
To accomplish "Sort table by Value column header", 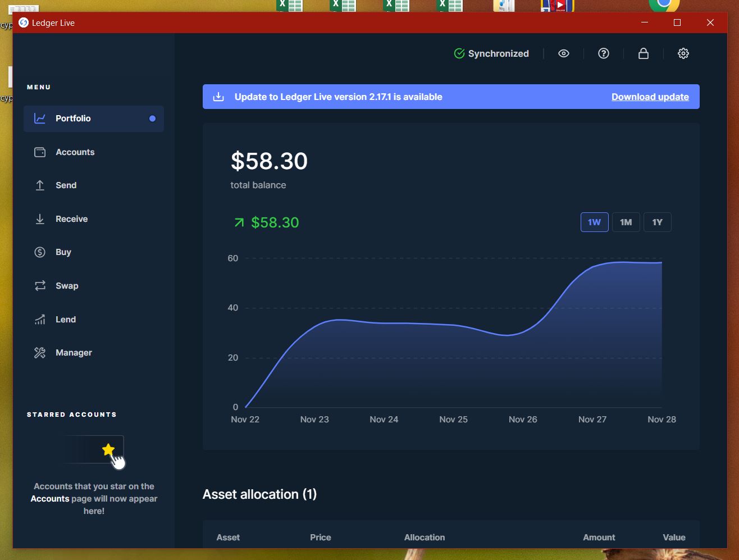I will pos(674,538).
